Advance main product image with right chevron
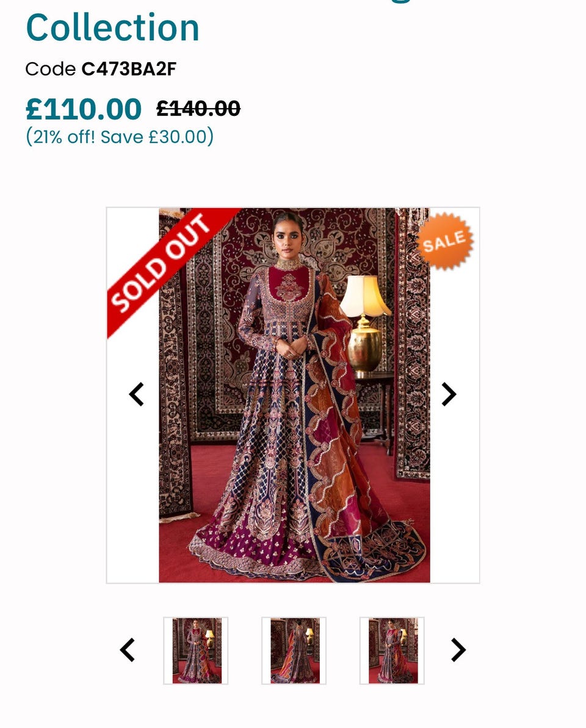 449,395
